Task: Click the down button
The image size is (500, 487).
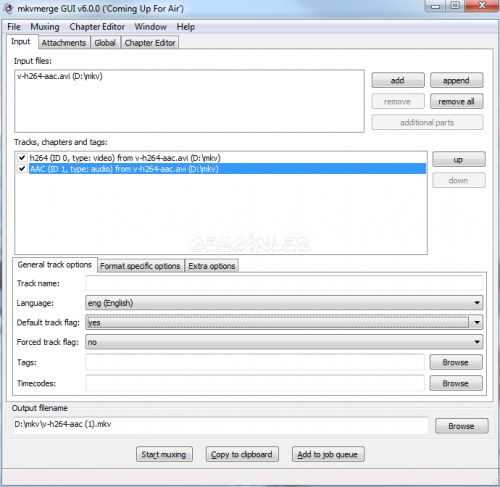Action: click(459, 180)
